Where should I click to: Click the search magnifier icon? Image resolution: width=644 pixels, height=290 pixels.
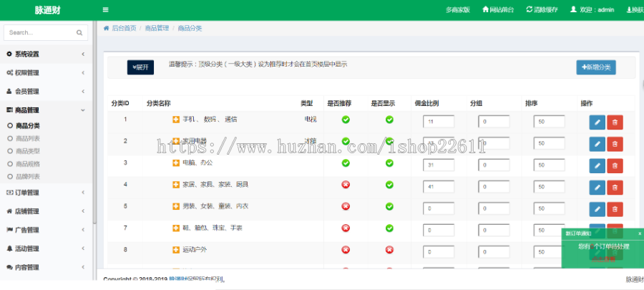(x=79, y=33)
